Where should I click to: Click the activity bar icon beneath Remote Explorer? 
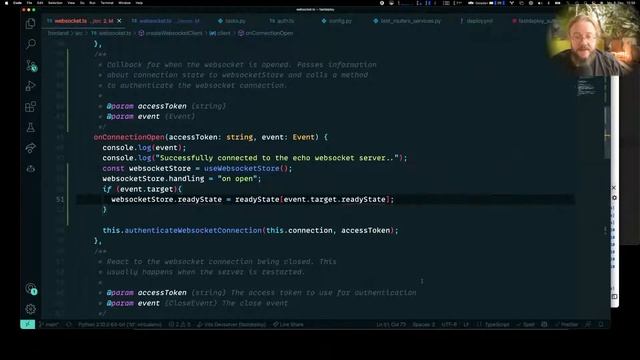click(31, 169)
